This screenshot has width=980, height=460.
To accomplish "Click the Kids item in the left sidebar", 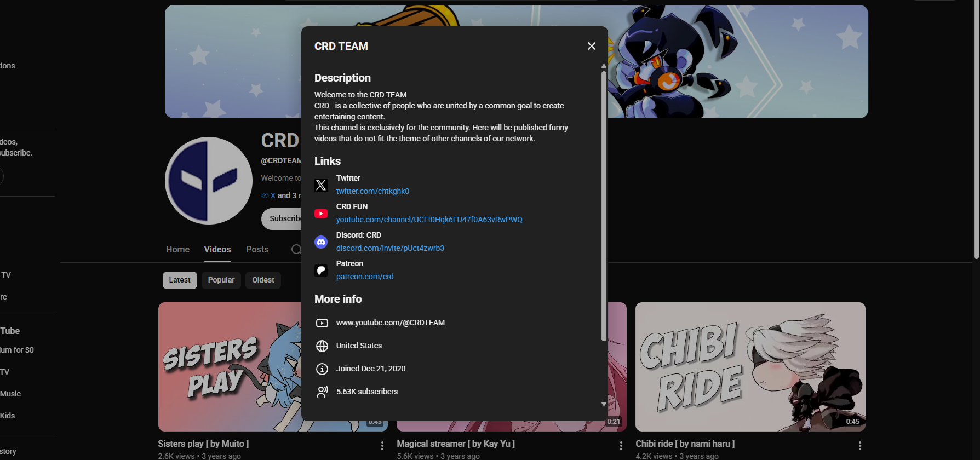I will [8, 416].
